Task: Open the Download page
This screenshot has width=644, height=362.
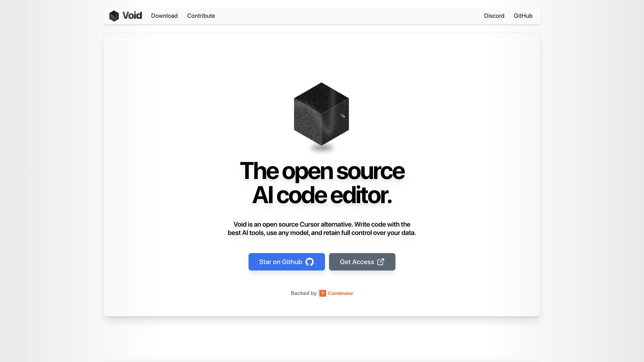Action: (164, 16)
